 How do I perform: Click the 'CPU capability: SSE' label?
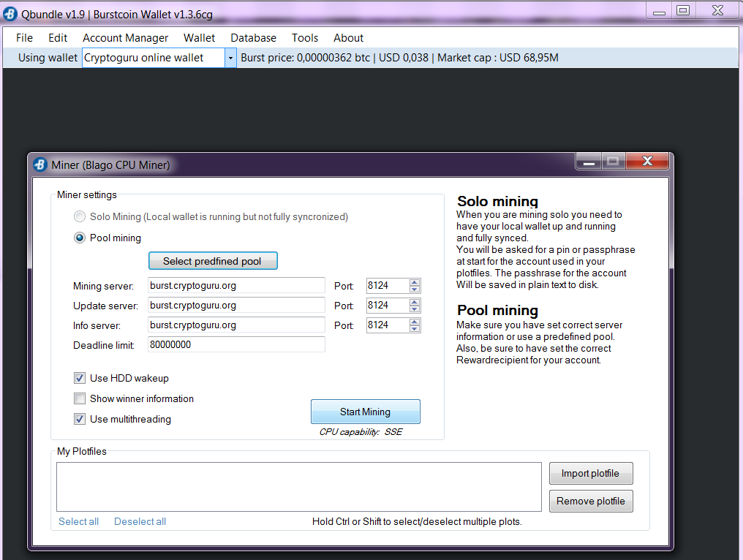pos(361,431)
